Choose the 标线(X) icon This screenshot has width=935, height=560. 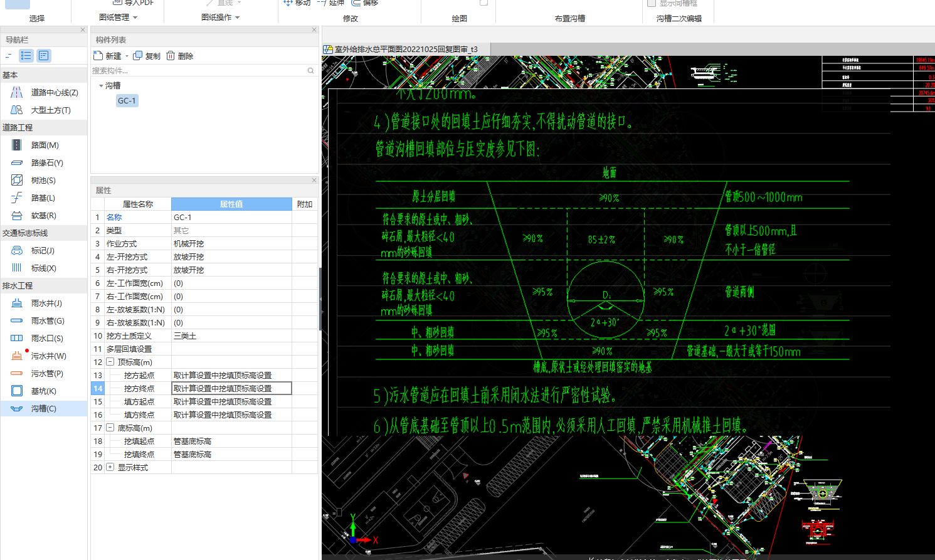17,268
